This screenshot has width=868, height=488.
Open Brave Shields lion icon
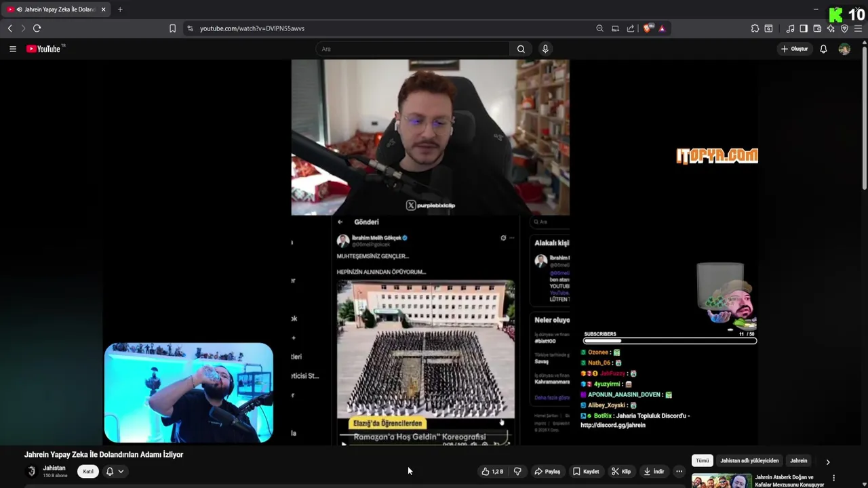pyautogui.click(x=648, y=28)
